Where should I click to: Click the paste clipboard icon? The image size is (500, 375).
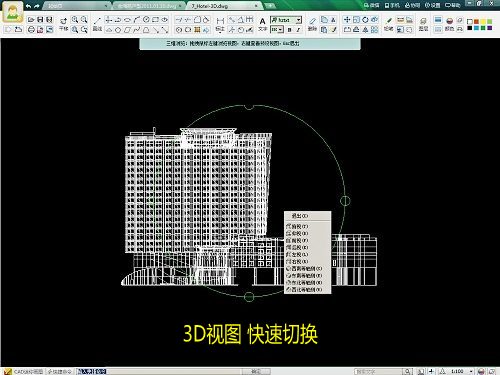pyautogui.click(x=324, y=30)
